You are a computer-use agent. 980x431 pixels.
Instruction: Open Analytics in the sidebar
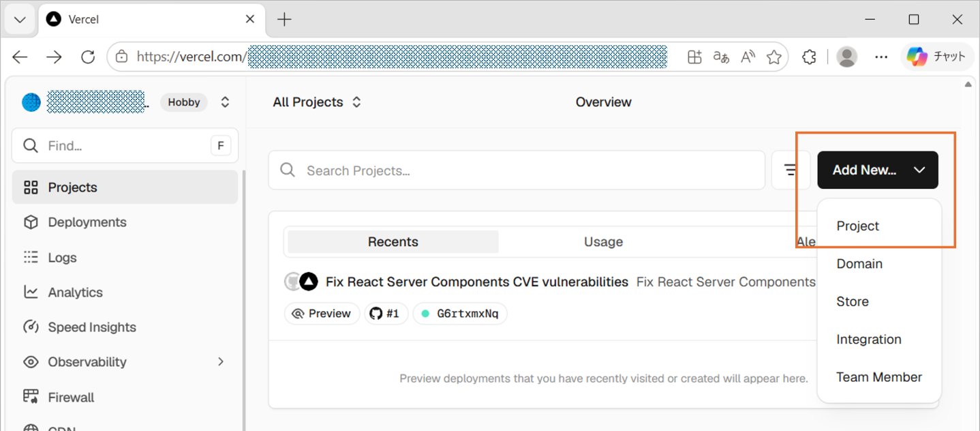tap(125, 293)
